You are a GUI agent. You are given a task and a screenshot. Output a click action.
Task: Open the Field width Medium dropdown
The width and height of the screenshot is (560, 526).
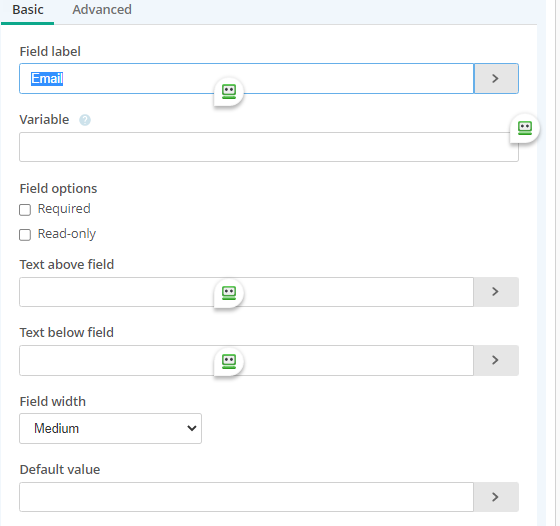click(x=110, y=428)
